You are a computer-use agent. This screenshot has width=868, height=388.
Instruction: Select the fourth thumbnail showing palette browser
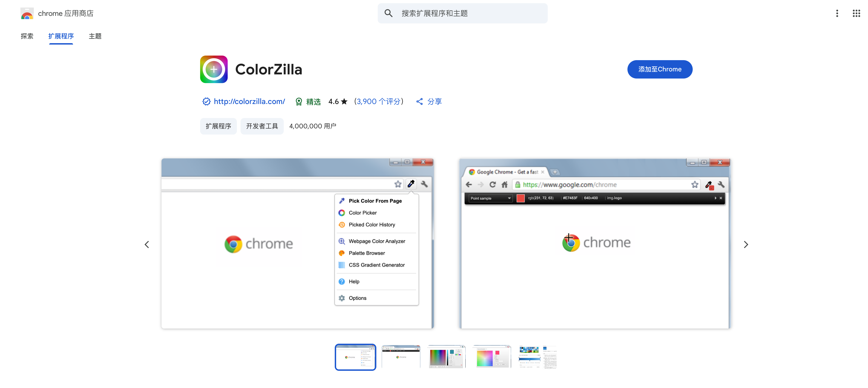coord(492,357)
